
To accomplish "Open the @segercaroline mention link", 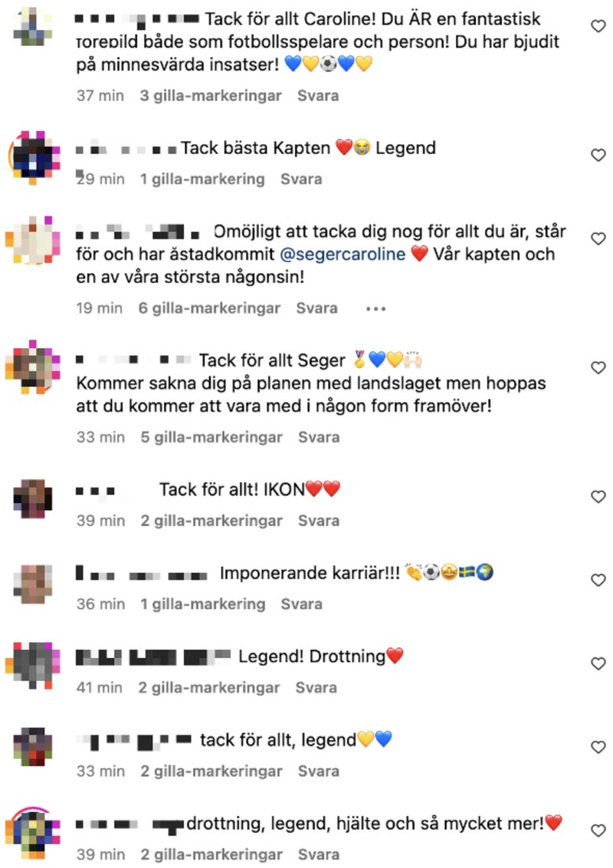I will point(343,254).
